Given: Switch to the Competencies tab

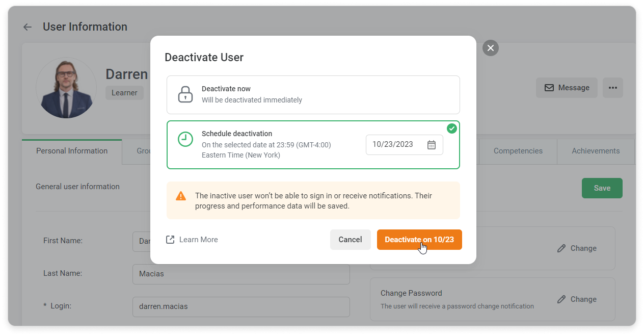Looking at the screenshot, I should tap(518, 151).
